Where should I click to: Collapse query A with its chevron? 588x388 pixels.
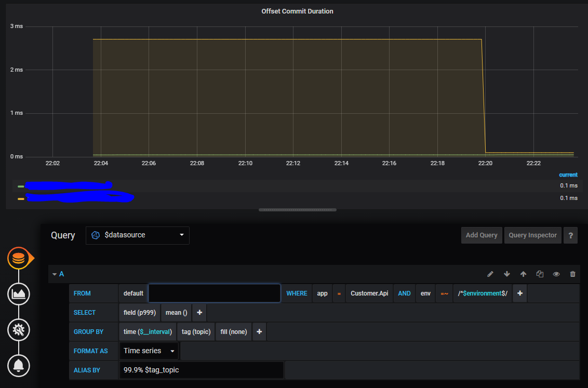(x=55, y=274)
